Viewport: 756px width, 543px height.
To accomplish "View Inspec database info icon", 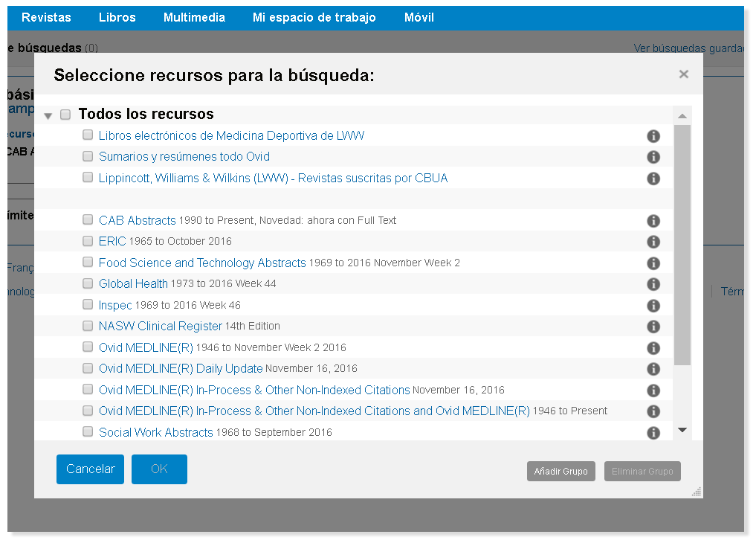I will click(653, 306).
